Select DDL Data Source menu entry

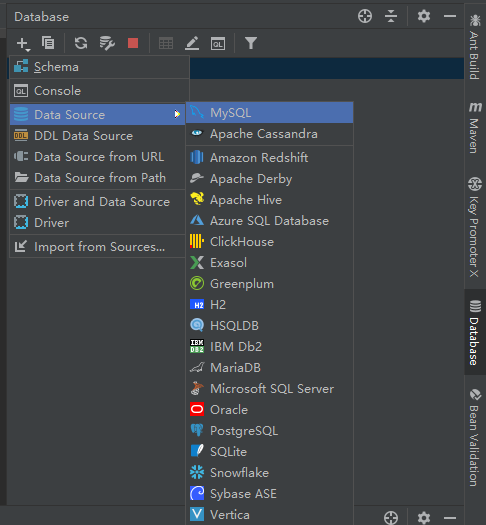97,136
